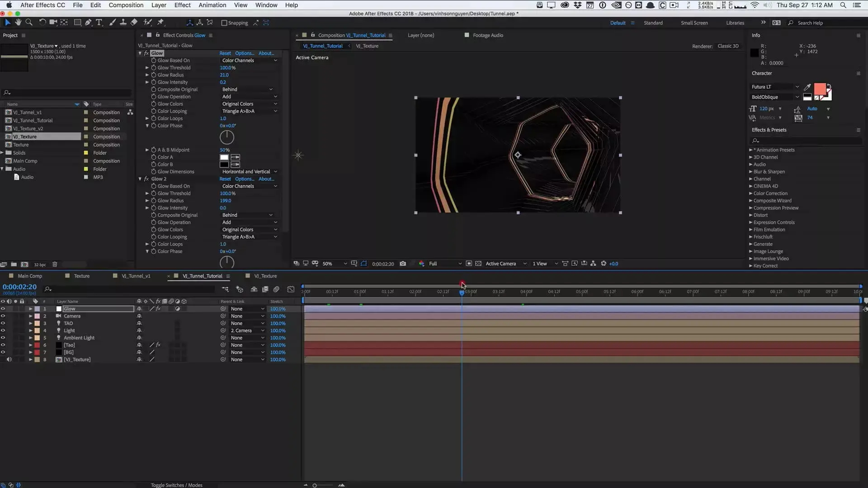Image resolution: width=868 pixels, height=488 pixels.
Task: Open the Glow Based On dropdown under Glow
Action: [x=250, y=61]
